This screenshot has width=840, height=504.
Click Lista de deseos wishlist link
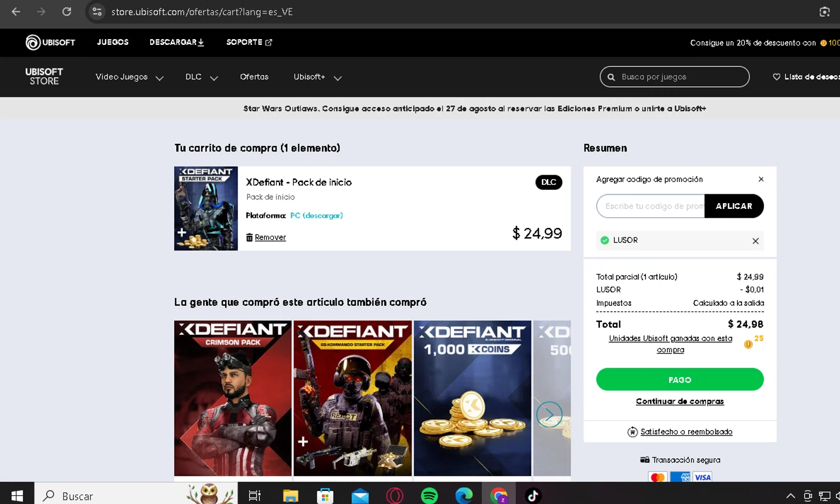(x=811, y=77)
